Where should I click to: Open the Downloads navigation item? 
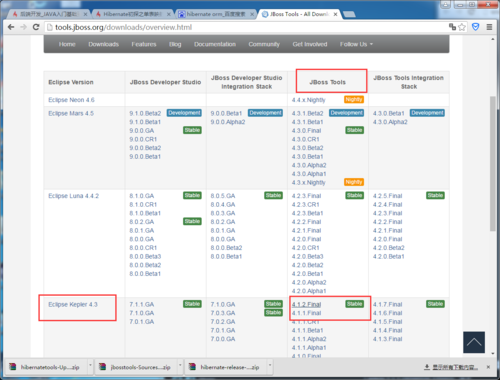103,44
